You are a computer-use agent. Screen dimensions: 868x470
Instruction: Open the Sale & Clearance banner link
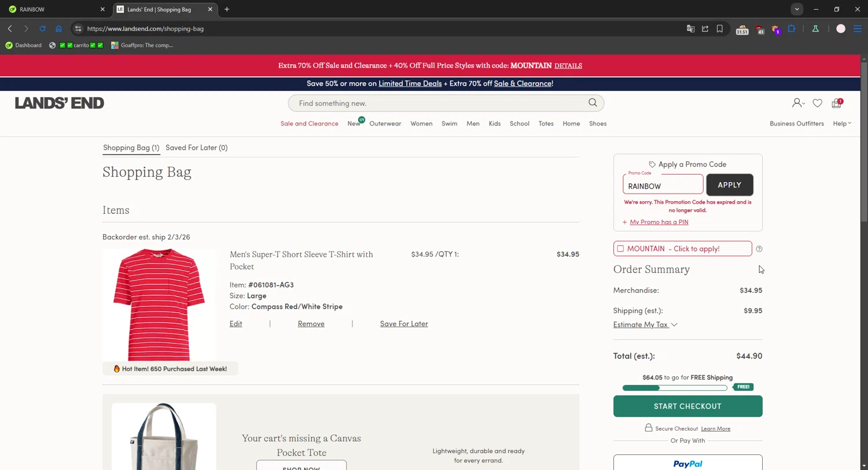coord(523,83)
